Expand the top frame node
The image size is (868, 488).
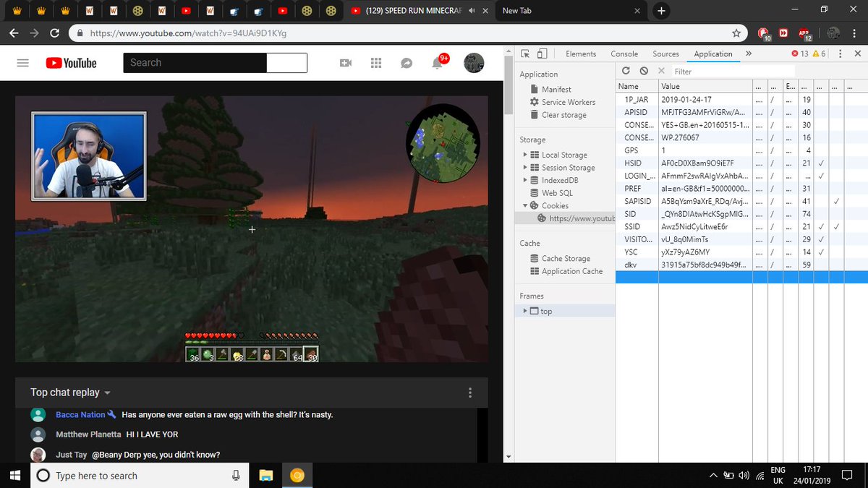pyautogui.click(x=525, y=311)
